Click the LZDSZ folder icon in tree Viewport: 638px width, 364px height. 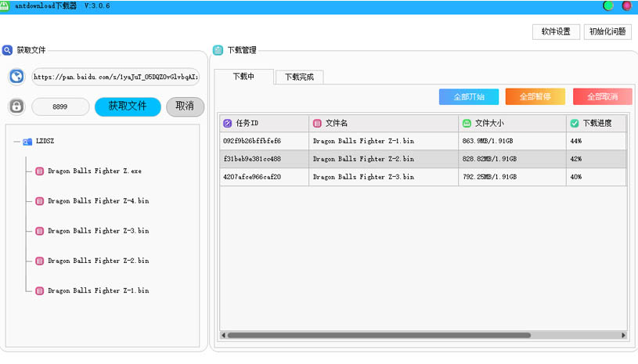pyautogui.click(x=27, y=142)
